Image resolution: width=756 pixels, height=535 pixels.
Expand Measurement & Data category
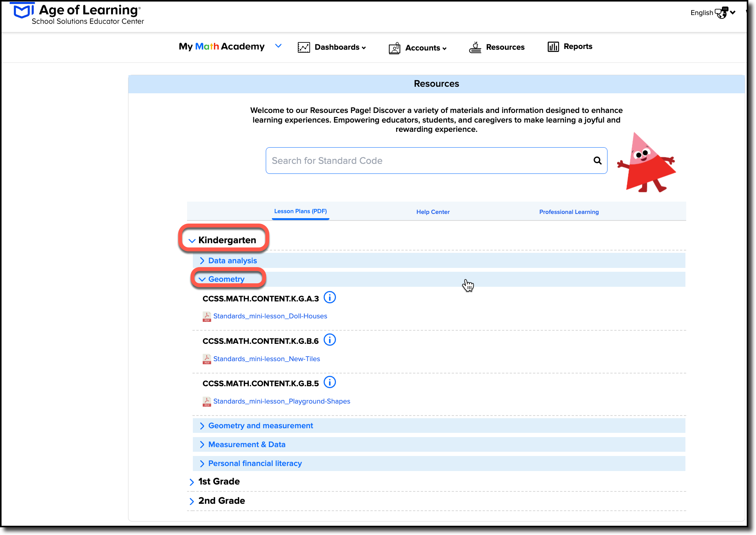[x=439, y=444]
